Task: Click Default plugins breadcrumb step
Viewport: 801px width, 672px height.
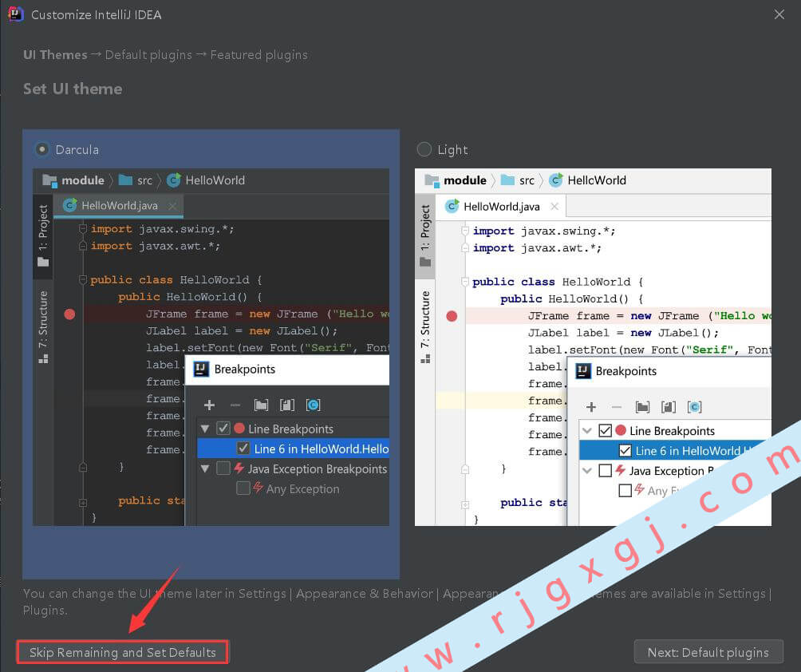Action: 148,55
